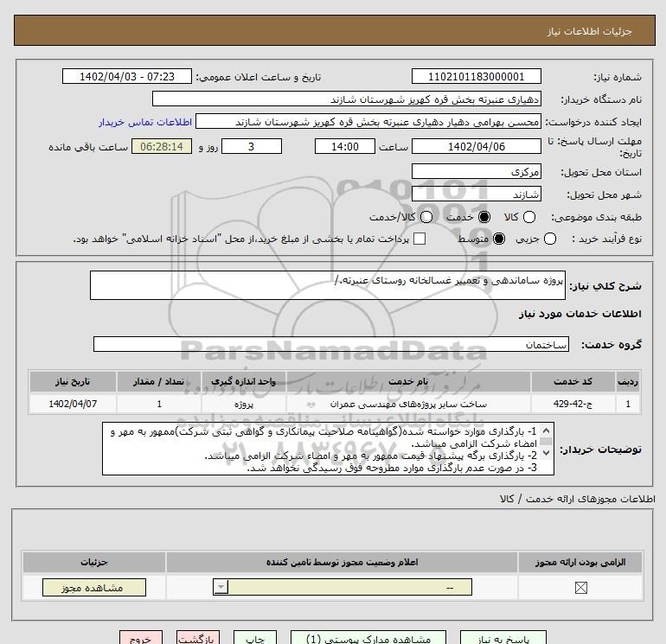Open the اطلاعات تماس خریدار link
The height and width of the screenshot is (644, 666).
145,122
